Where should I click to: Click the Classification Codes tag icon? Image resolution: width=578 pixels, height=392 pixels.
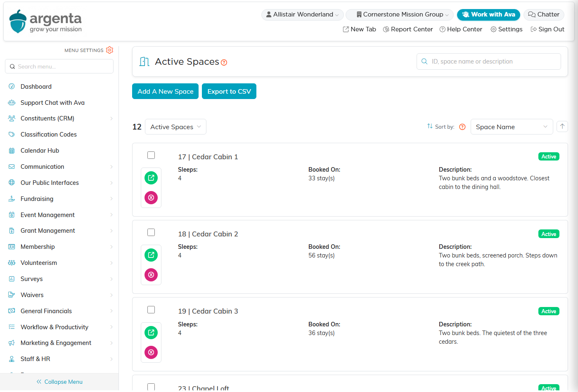[12, 135]
